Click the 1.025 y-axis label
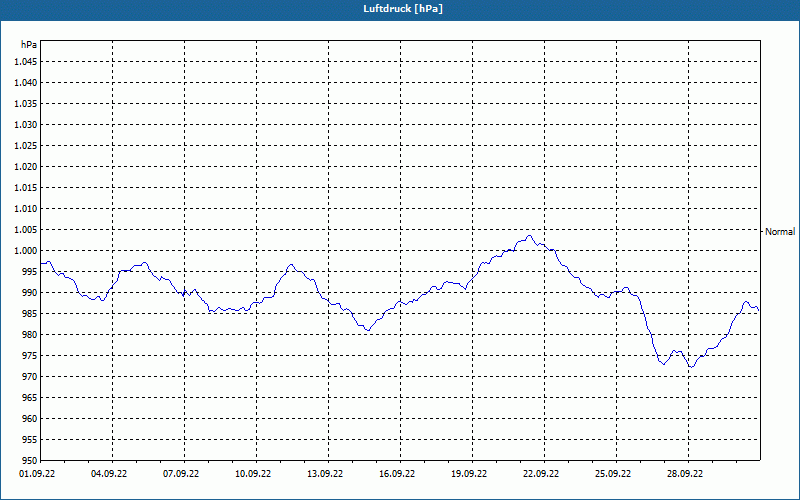The image size is (800, 500). point(25,145)
